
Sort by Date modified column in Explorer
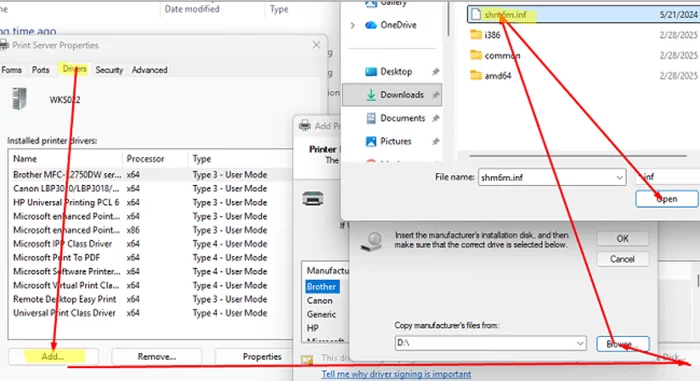point(192,9)
